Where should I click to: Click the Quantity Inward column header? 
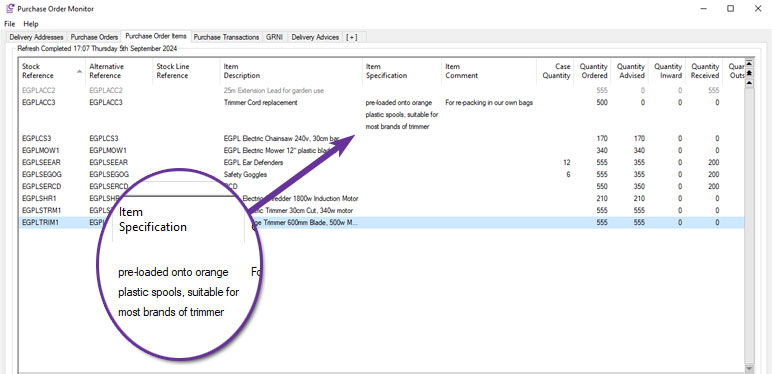(667, 71)
